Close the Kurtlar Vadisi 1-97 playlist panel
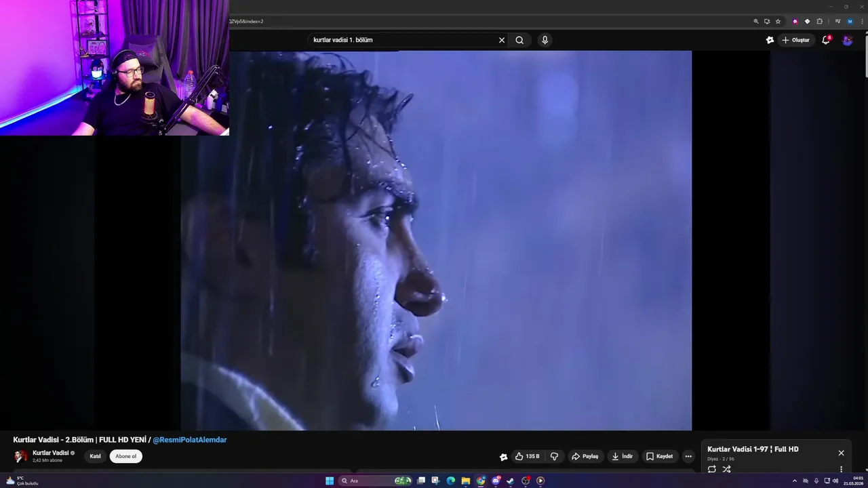This screenshot has height=488, width=868. point(841,453)
